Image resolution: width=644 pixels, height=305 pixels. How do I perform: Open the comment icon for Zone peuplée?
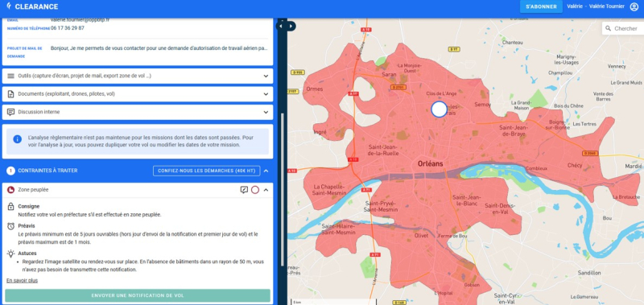click(x=244, y=190)
